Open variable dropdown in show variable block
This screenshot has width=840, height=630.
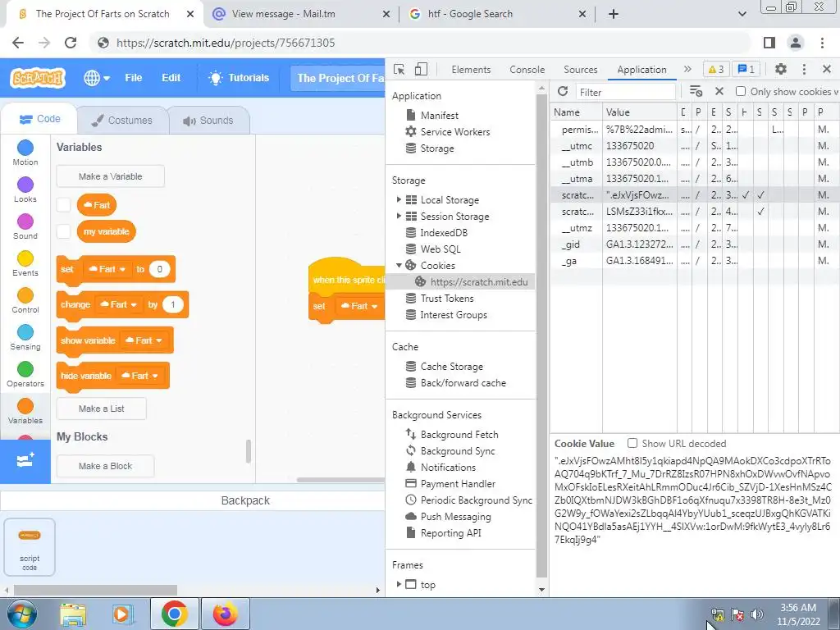[x=143, y=340]
